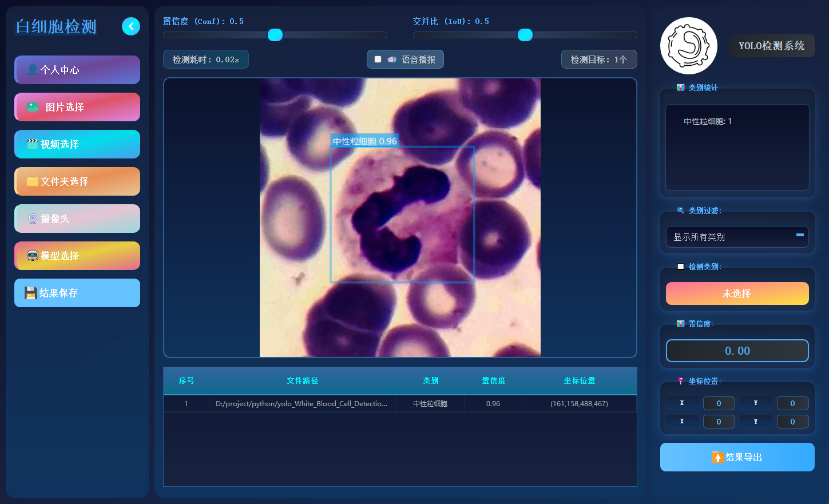This screenshot has height=504, width=829.
Task: Click the 置信度 (Conf): 0.5 label
Action: (x=203, y=21)
